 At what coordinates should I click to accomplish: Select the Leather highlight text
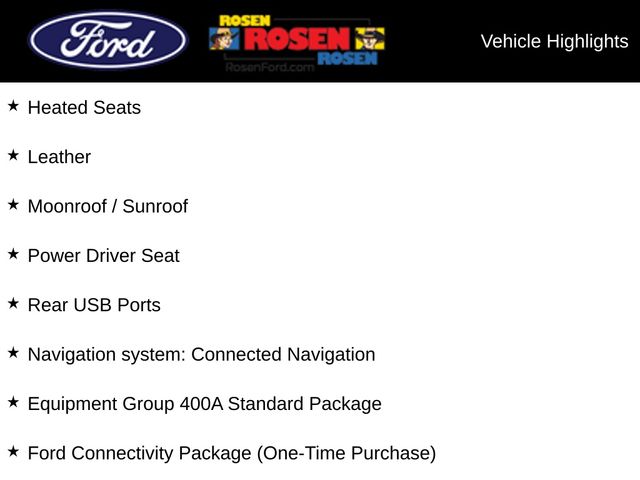[59, 157]
